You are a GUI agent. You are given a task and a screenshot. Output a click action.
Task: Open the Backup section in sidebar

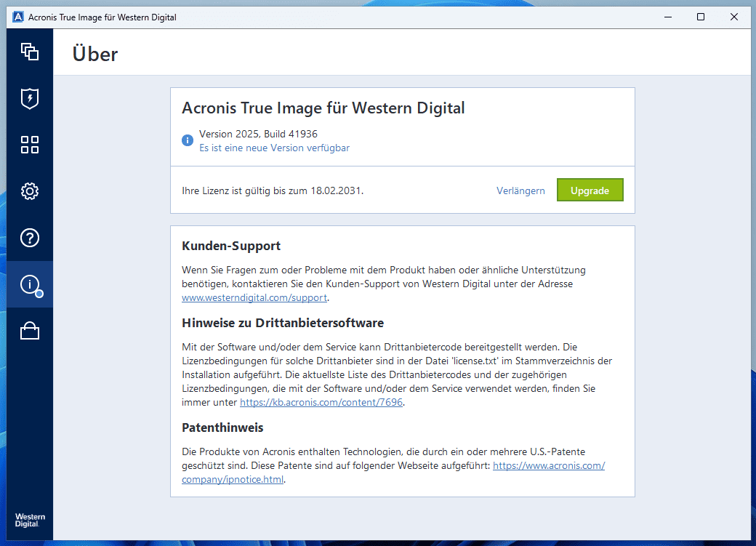click(29, 52)
